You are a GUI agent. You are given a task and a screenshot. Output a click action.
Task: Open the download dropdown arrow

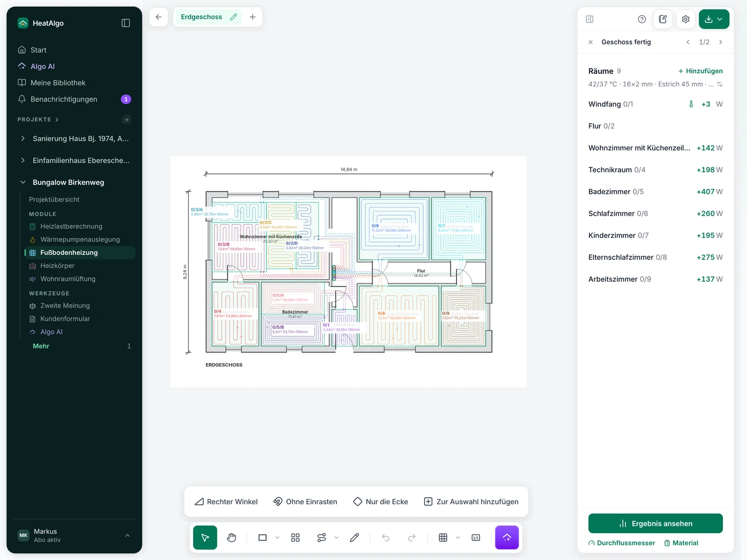pyautogui.click(x=720, y=19)
